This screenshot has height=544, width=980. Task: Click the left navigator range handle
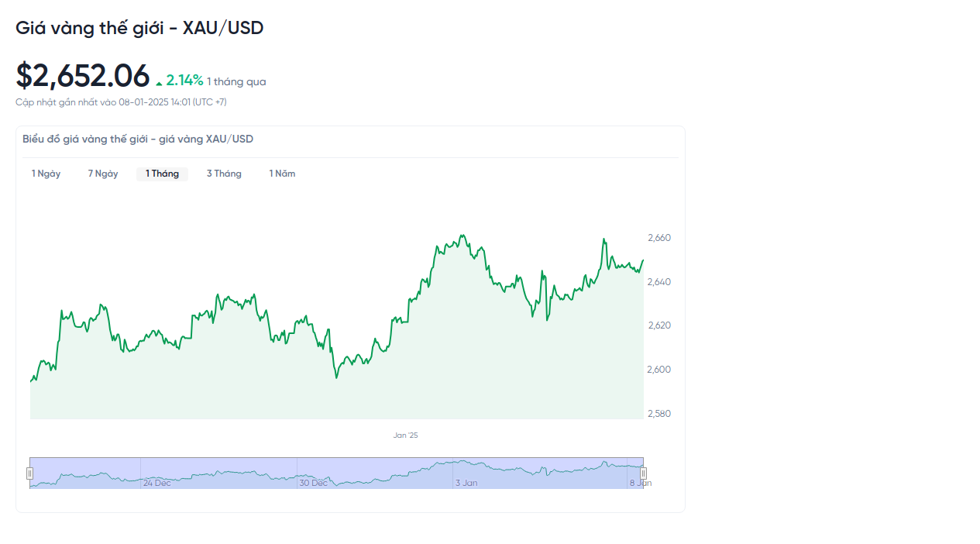pyautogui.click(x=30, y=473)
